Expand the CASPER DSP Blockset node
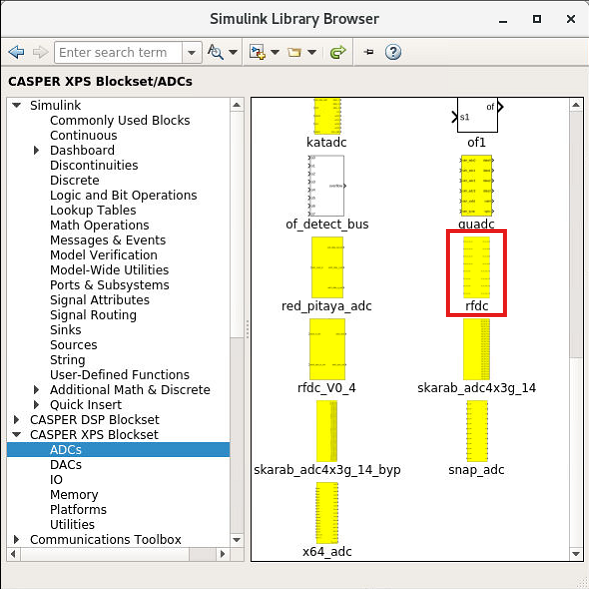The width and height of the screenshot is (589, 589). [17, 419]
